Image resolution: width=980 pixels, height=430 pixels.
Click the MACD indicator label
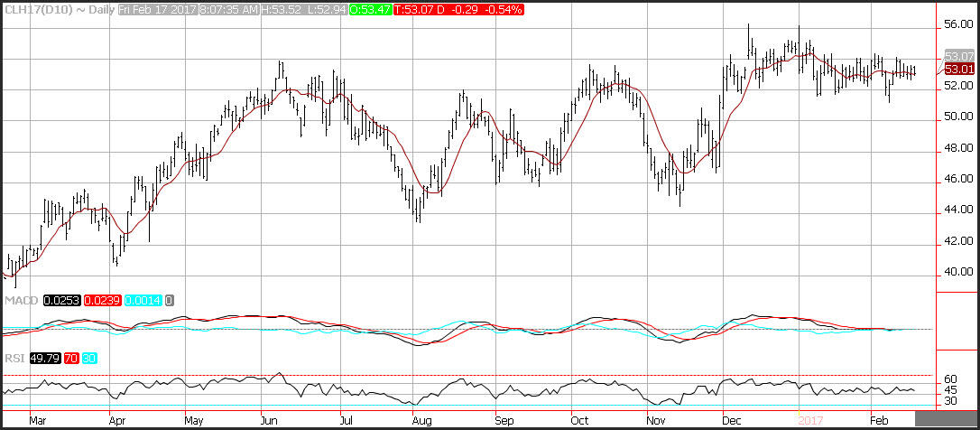[x=19, y=300]
